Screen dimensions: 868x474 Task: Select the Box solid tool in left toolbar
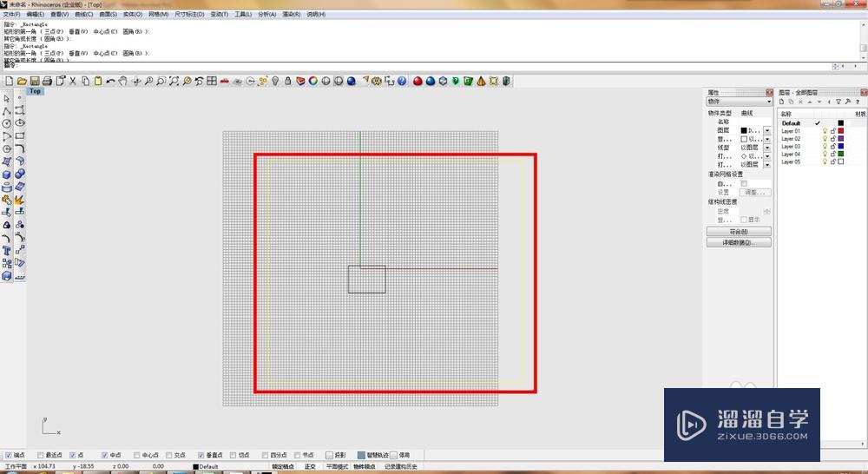[7, 174]
